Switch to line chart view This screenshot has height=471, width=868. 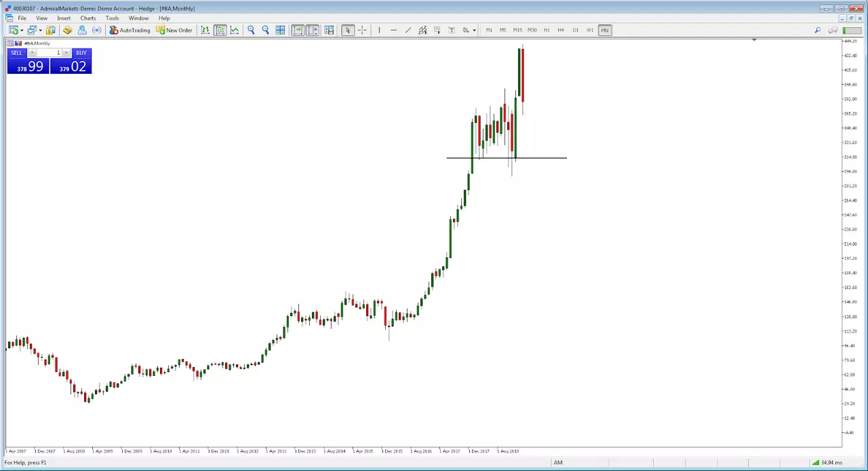point(235,30)
